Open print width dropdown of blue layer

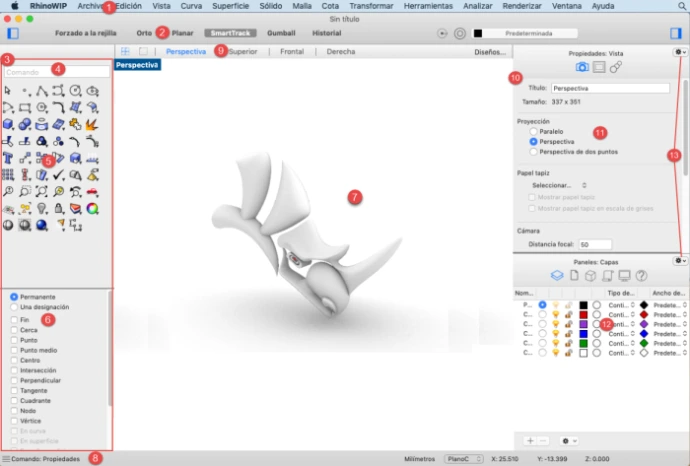pos(669,334)
